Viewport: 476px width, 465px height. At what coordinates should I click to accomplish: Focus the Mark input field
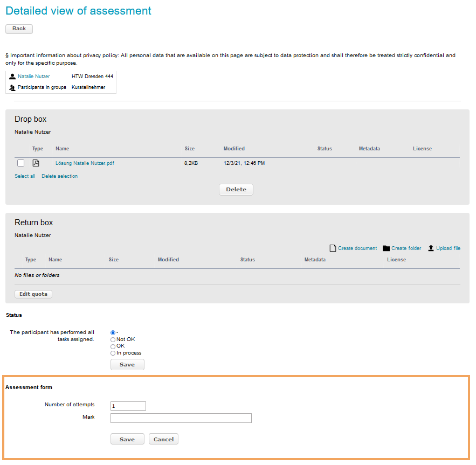181,418
